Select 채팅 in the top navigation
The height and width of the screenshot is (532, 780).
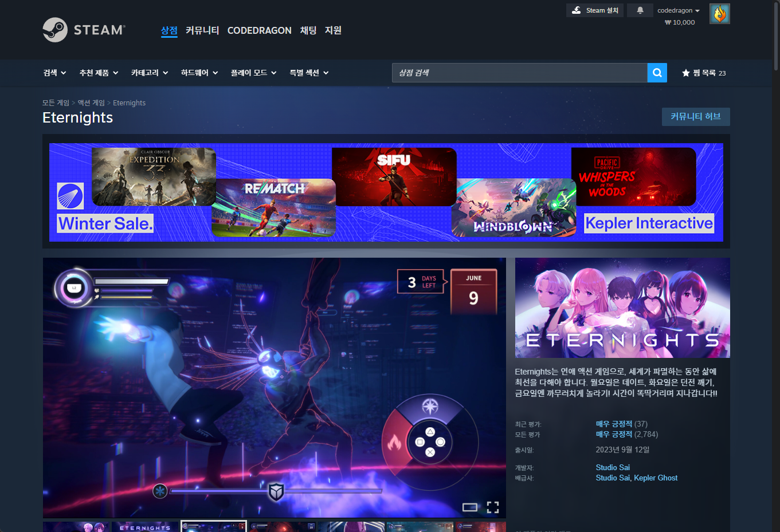[308, 30]
